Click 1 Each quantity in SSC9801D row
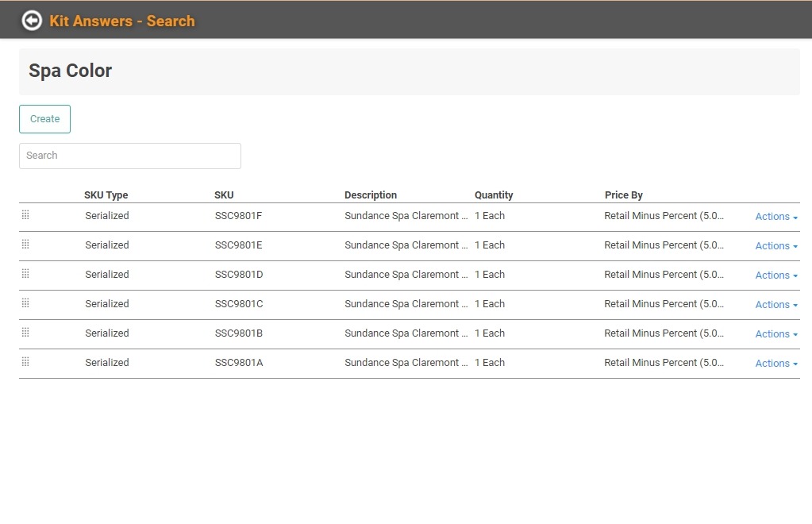The image size is (812, 524). point(490,275)
